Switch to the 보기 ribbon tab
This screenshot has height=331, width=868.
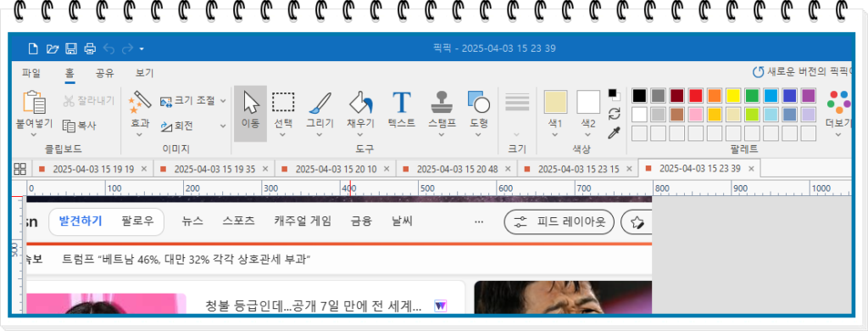144,73
